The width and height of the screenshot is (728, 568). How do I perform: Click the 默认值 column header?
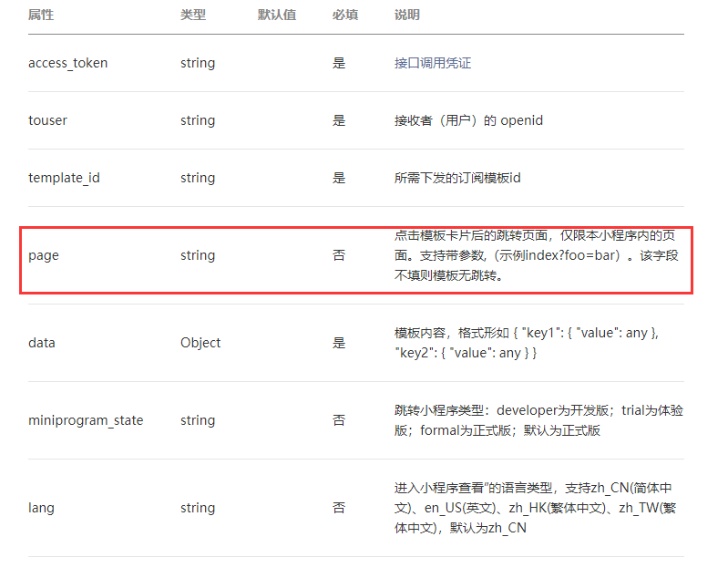tap(277, 15)
